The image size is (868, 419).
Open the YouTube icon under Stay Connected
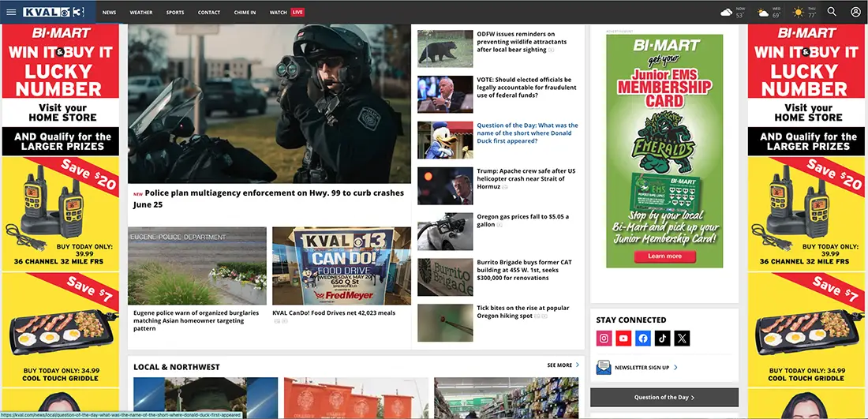point(623,339)
